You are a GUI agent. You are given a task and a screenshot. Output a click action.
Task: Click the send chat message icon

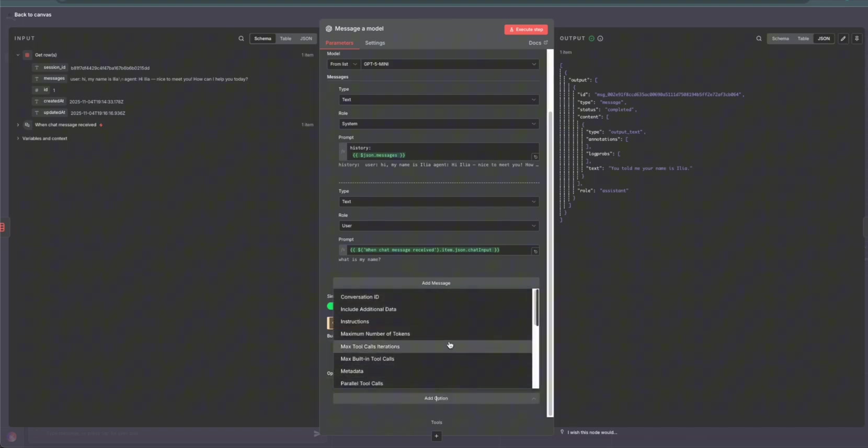[x=316, y=433]
